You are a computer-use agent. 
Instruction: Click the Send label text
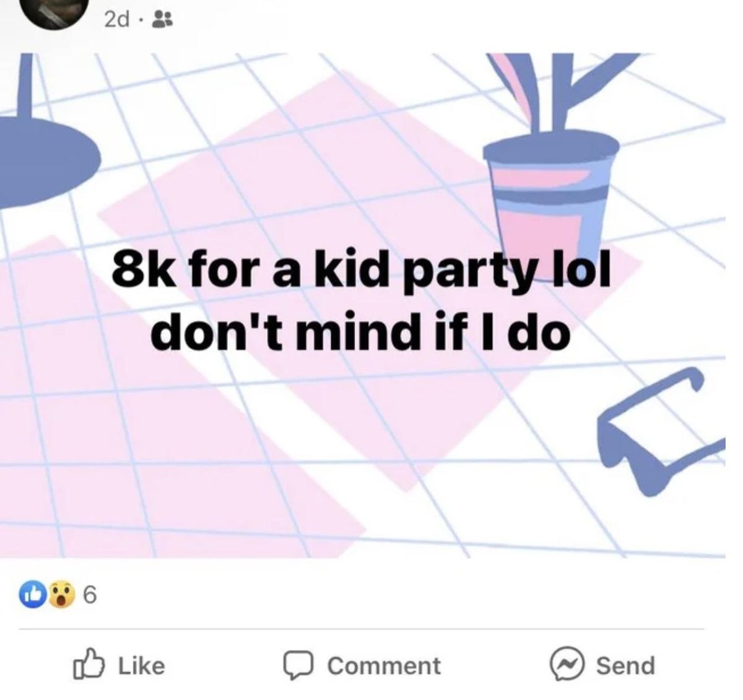click(x=625, y=666)
